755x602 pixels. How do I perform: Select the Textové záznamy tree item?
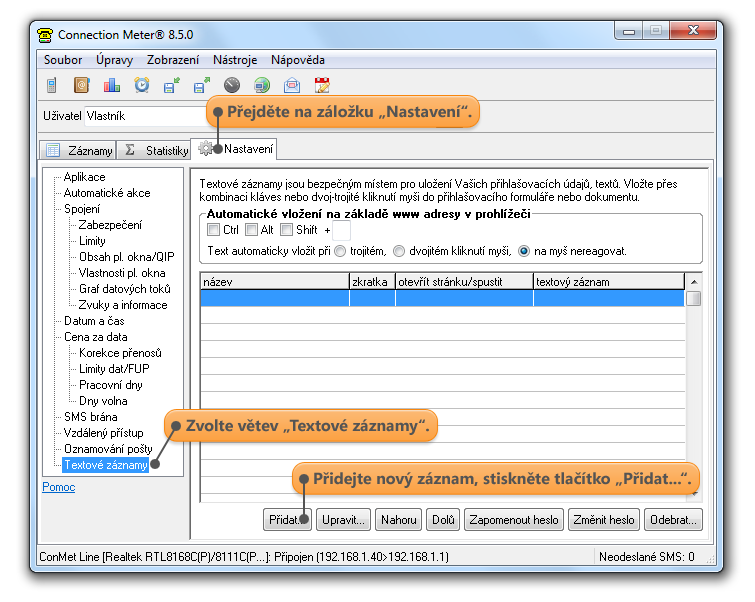click(x=105, y=465)
